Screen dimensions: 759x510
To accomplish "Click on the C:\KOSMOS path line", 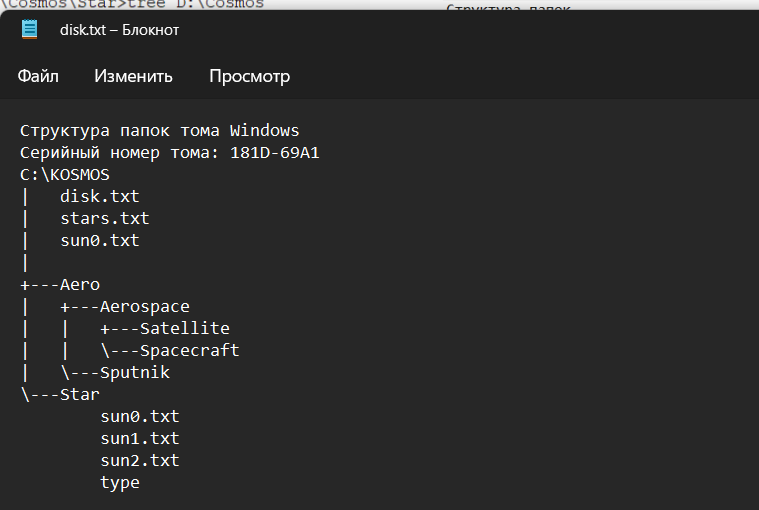I will click(65, 175).
